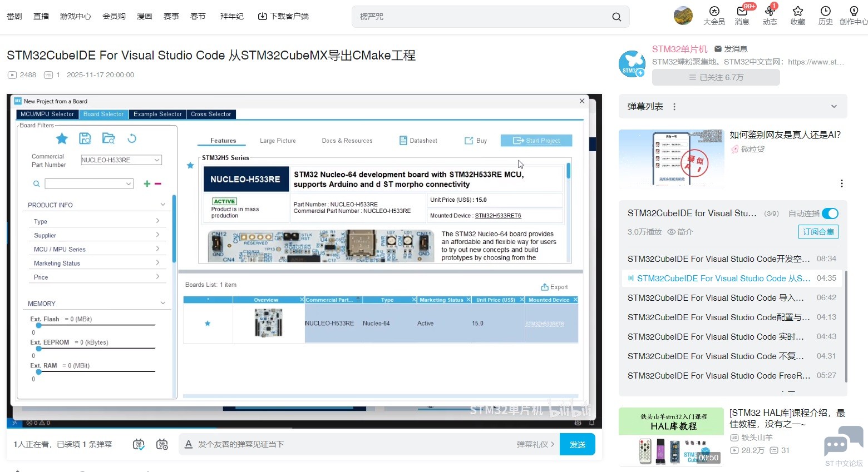Click the top search input field
The height and width of the screenshot is (472, 868).
(x=482, y=17)
